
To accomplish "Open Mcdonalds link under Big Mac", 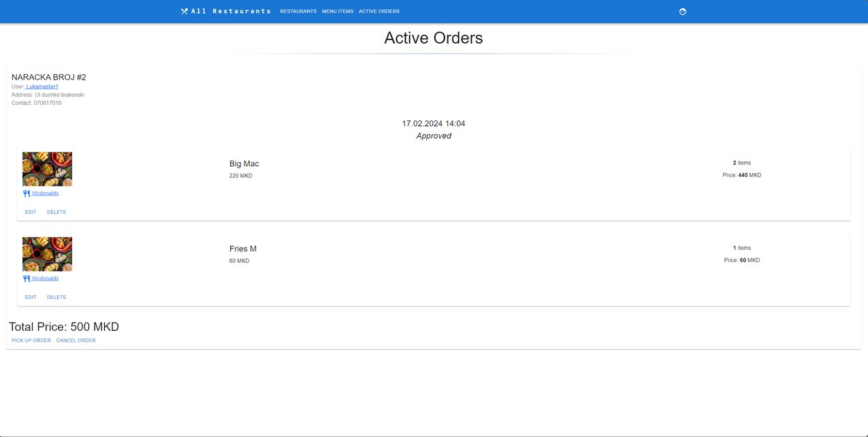I will pos(46,193).
